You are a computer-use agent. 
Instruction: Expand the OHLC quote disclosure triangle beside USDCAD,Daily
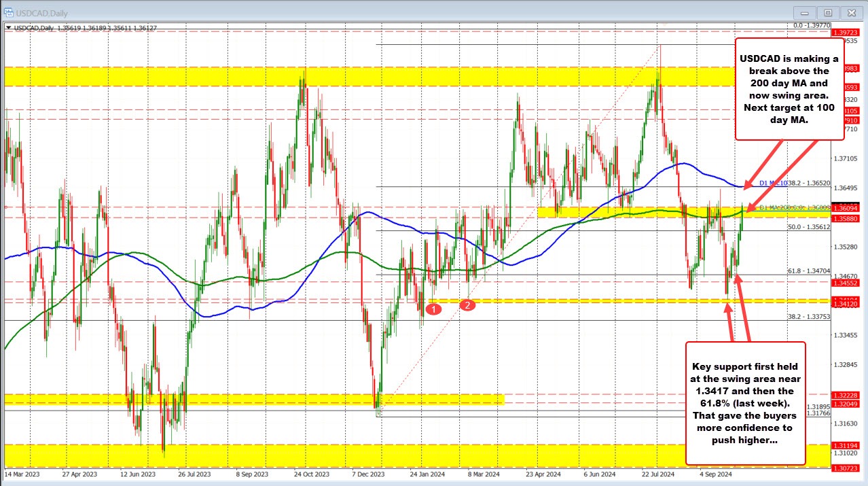tap(8, 29)
